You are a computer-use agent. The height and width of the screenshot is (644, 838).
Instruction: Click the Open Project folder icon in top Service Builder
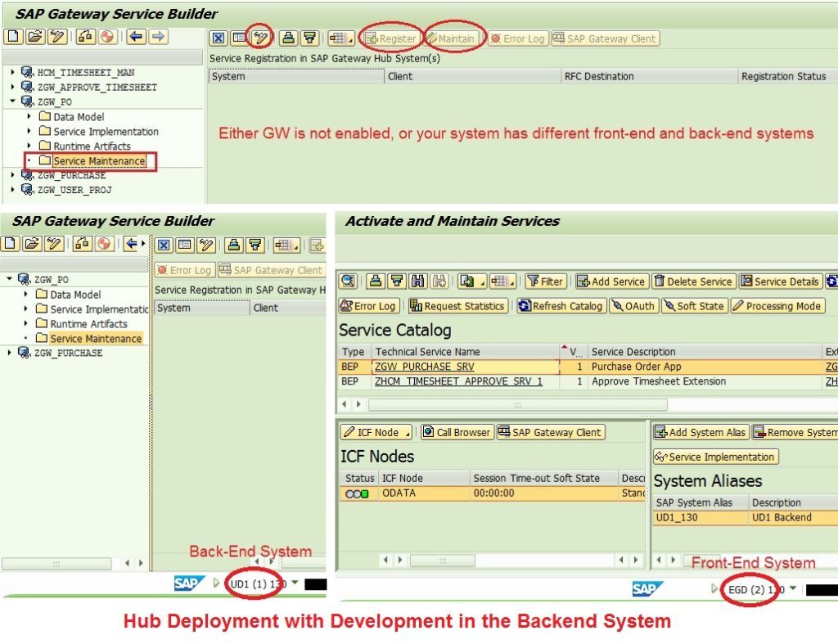34,37
